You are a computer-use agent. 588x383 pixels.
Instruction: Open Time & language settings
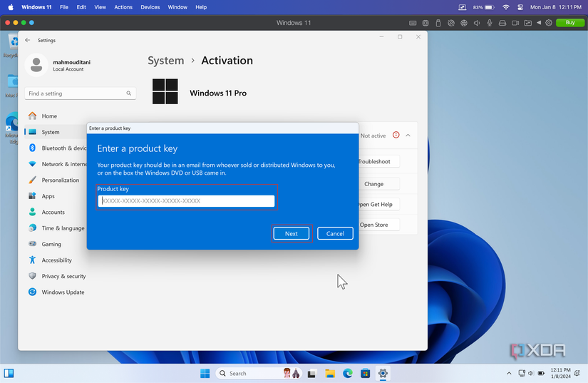tap(56, 228)
